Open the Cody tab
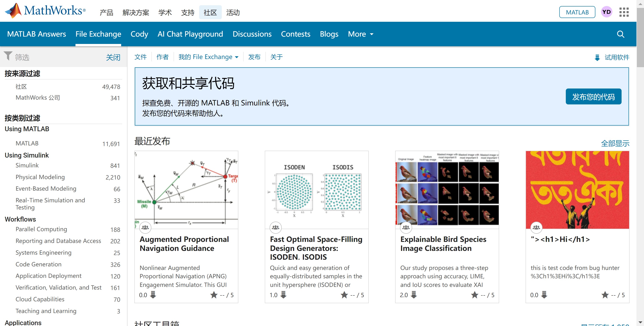 point(139,34)
